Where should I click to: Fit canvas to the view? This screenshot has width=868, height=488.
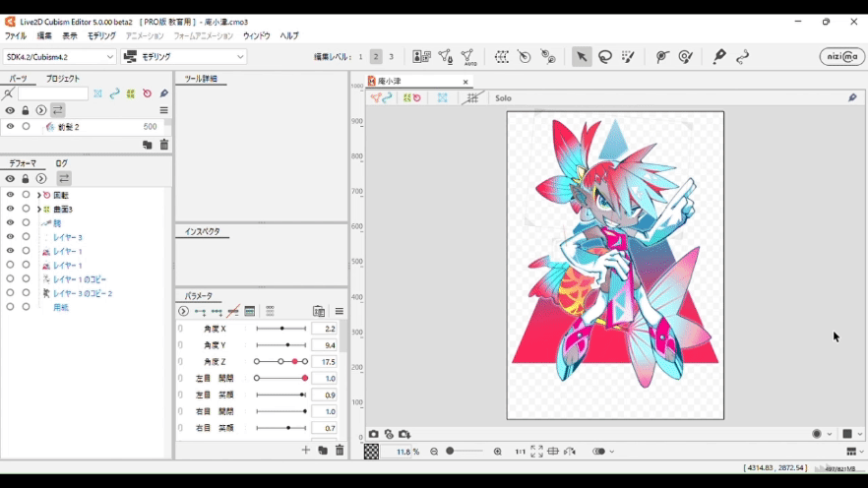coord(536,452)
